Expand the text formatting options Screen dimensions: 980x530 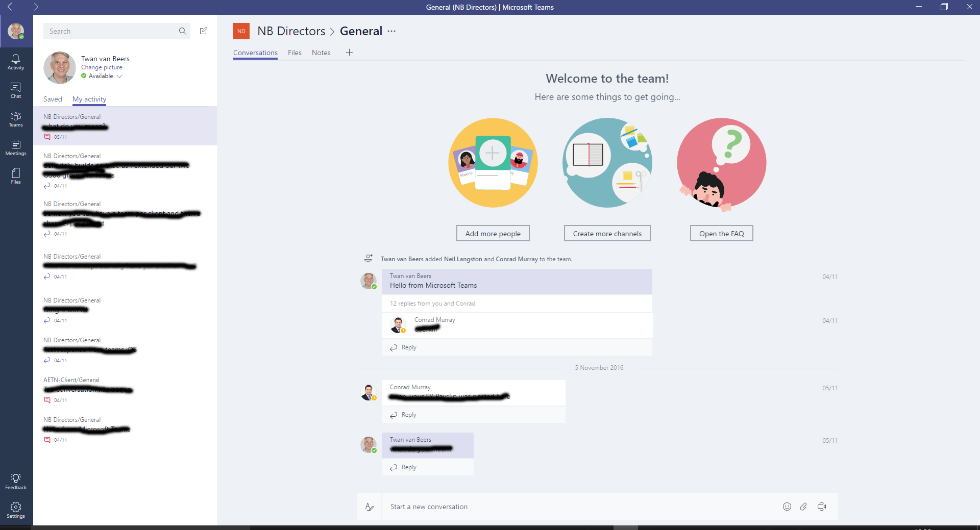click(370, 507)
